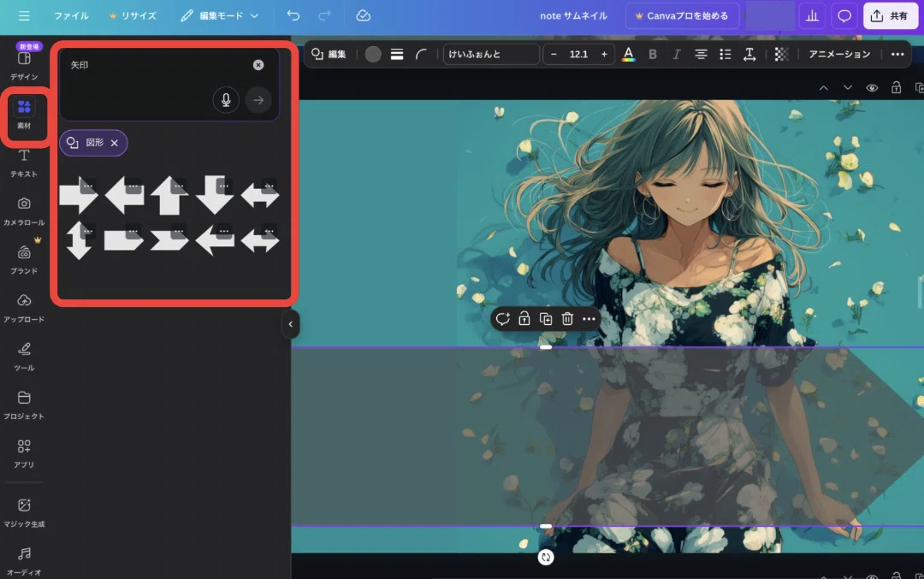Insert the down-pointing arrow shape
Screen dimensions: 924x579
click(x=215, y=196)
